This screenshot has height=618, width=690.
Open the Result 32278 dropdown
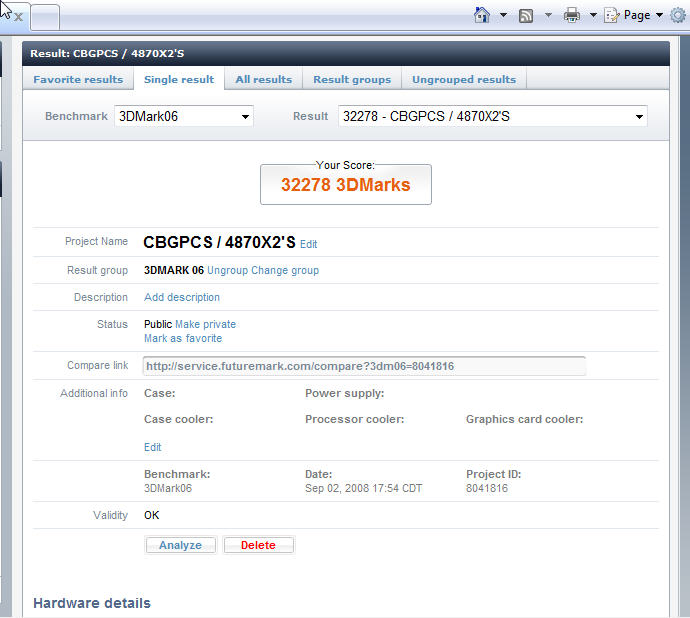point(492,116)
